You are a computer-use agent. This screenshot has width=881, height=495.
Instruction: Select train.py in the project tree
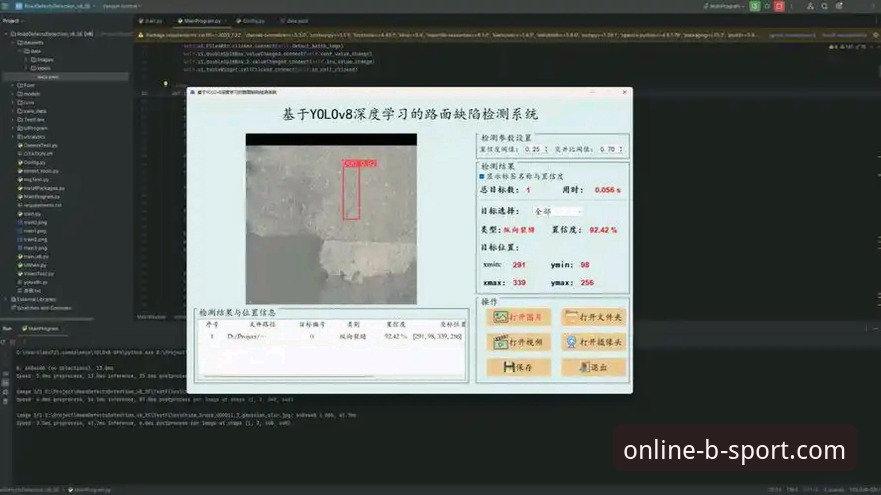click(29, 214)
